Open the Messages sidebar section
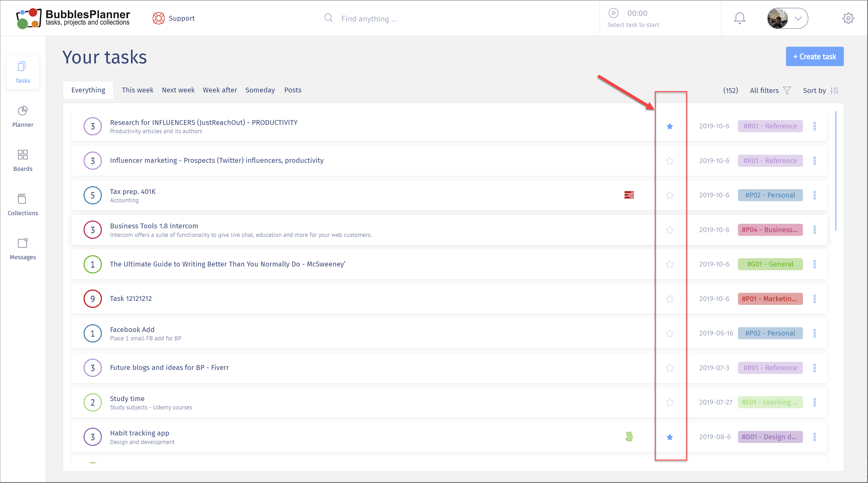This screenshot has height=483, width=868. coord(23,249)
